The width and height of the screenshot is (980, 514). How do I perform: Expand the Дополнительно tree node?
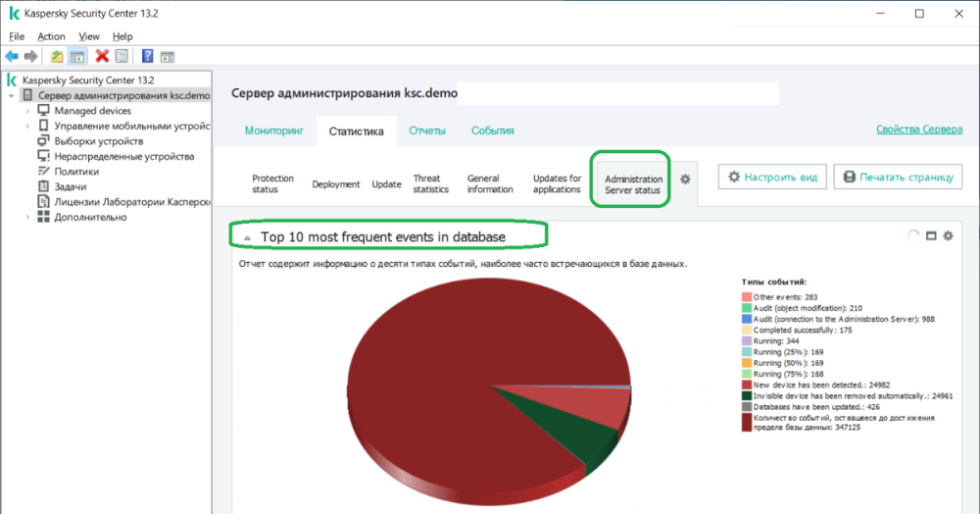pos(27,217)
